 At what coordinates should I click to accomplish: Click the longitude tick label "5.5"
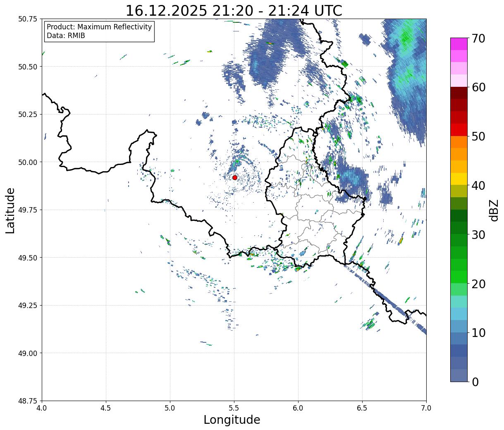[234, 408]
